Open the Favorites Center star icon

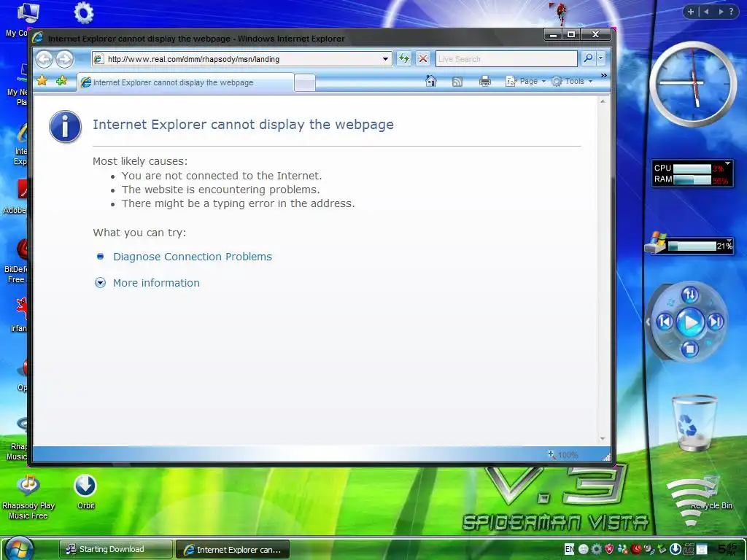pyautogui.click(x=42, y=81)
